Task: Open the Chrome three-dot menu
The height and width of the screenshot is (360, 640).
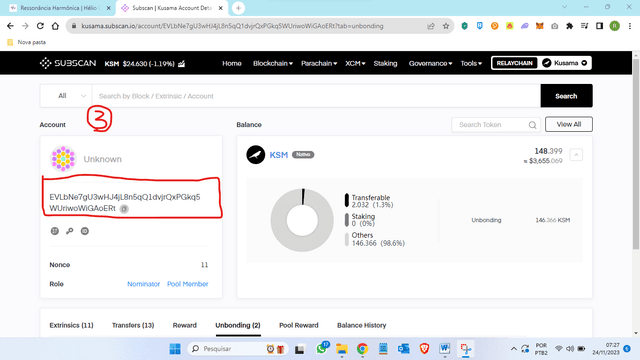Action: (630, 26)
